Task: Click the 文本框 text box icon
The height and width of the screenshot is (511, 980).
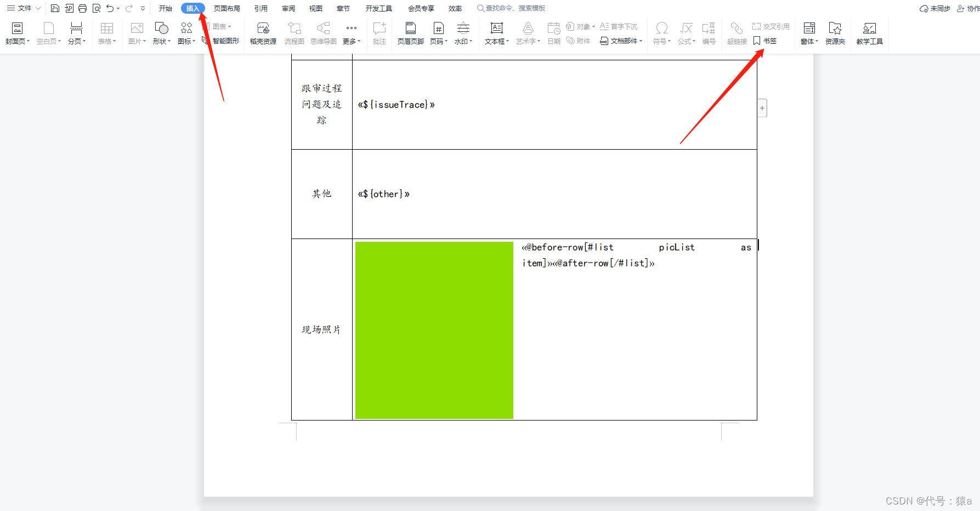Action: [x=497, y=29]
